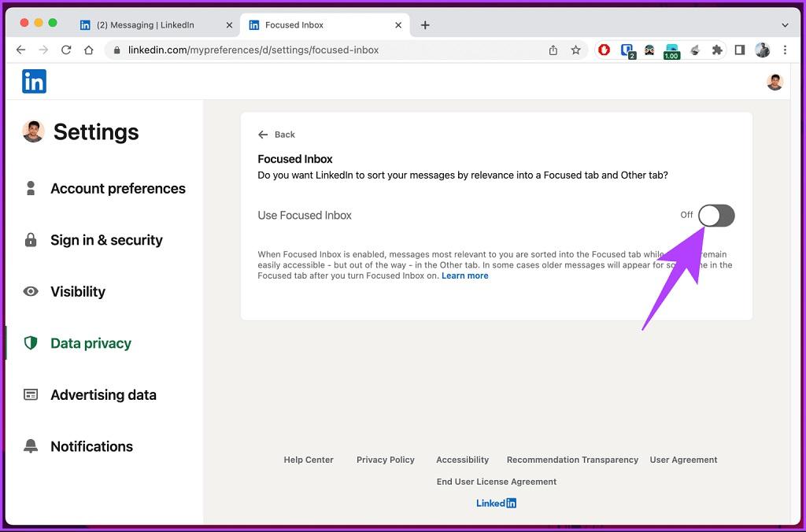Click the 'Settings' title text
The image size is (806, 532).
tap(96, 131)
